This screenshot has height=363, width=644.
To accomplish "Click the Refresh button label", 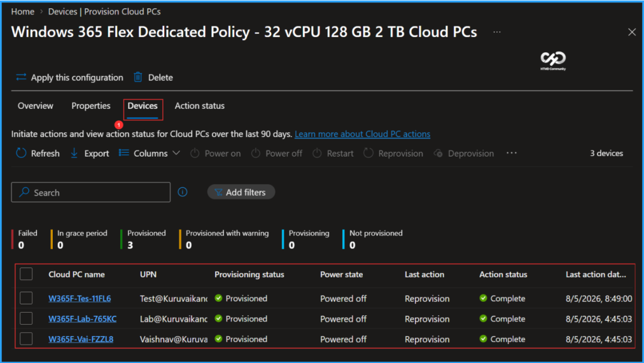I will pyautogui.click(x=45, y=153).
